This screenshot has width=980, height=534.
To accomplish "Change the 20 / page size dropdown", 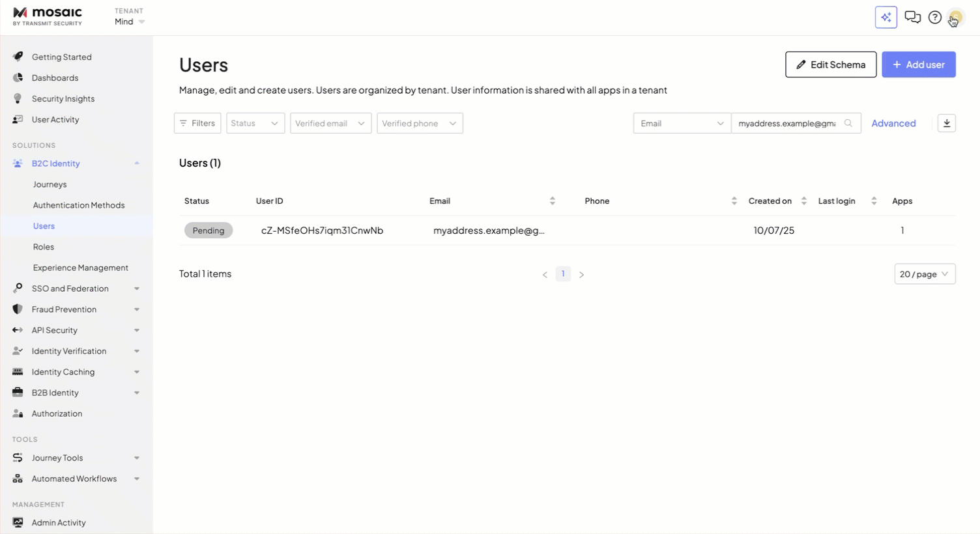I will (x=924, y=274).
